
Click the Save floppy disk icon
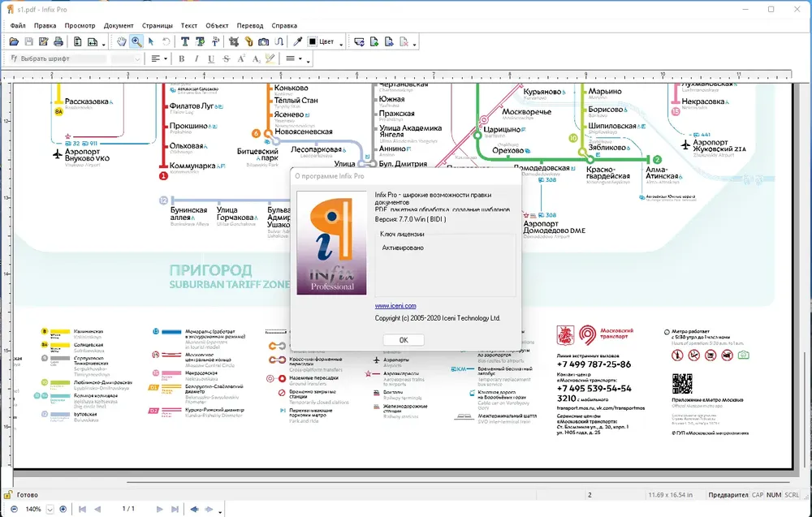coord(29,42)
